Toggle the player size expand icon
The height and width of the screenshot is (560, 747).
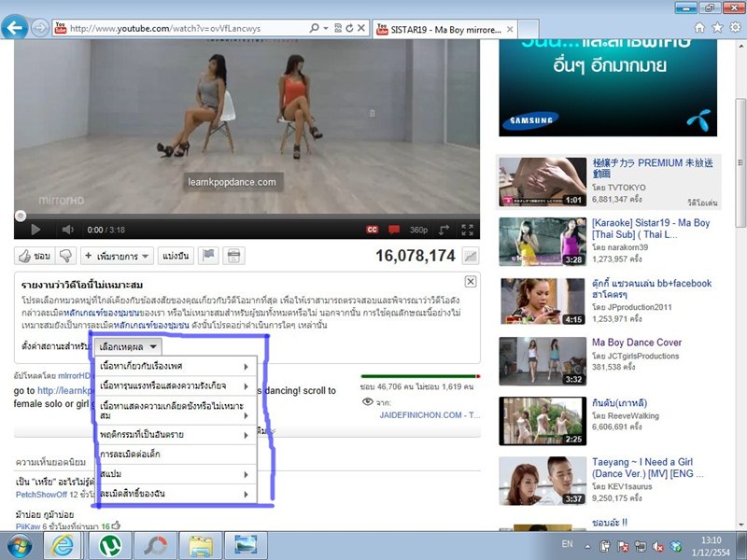point(444,230)
